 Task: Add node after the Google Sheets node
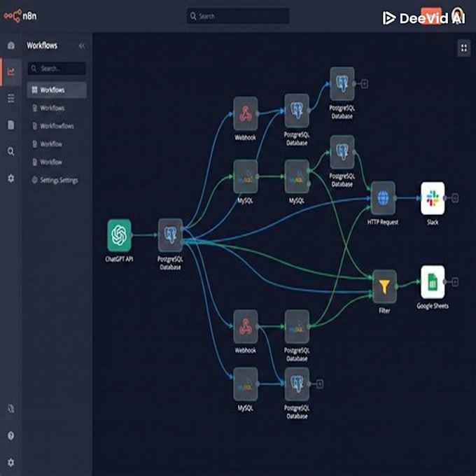455,282
